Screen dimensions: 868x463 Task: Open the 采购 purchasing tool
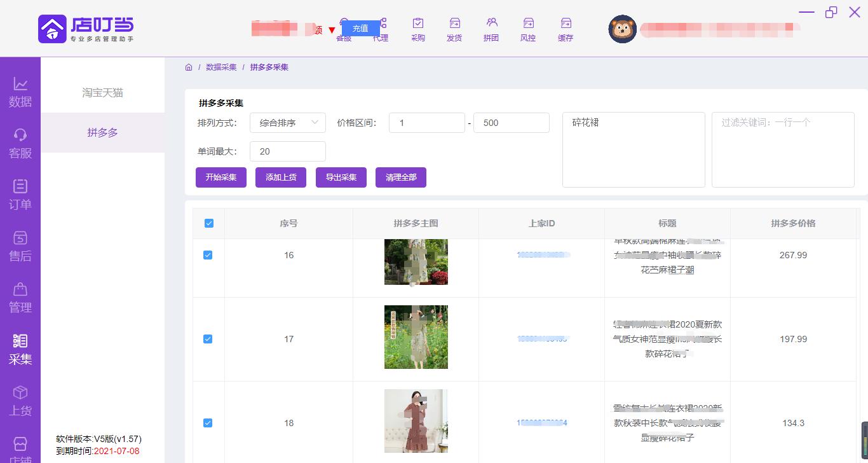417,29
